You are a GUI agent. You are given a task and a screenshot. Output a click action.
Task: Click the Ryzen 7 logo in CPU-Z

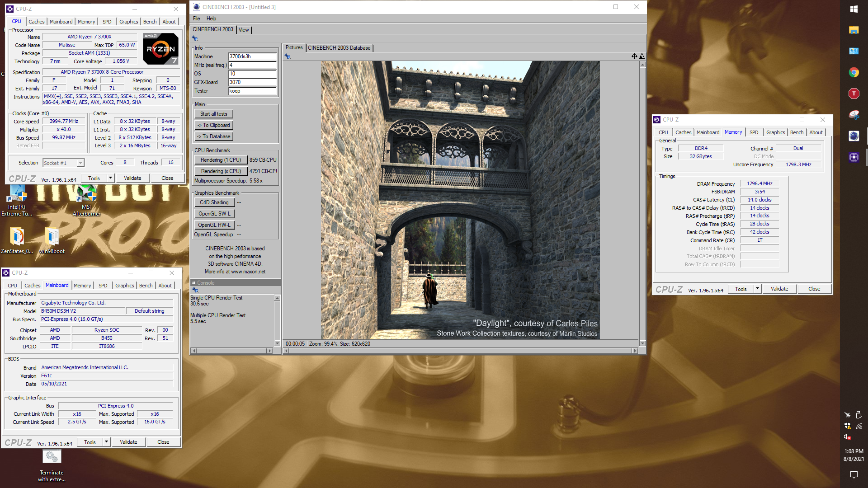point(160,48)
